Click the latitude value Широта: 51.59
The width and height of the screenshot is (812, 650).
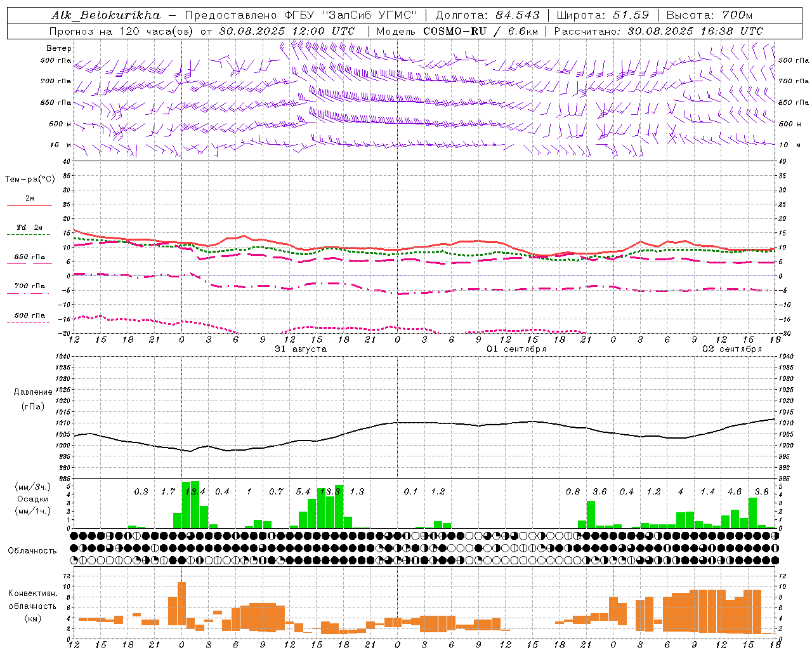tap(603, 15)
